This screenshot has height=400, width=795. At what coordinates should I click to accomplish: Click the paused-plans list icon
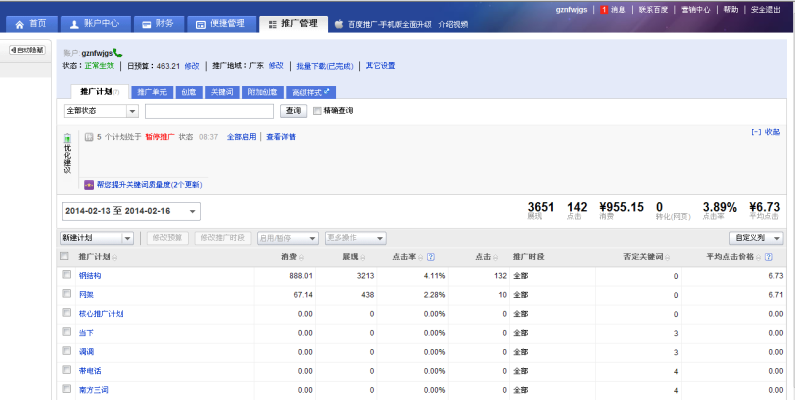coord(89,137)
